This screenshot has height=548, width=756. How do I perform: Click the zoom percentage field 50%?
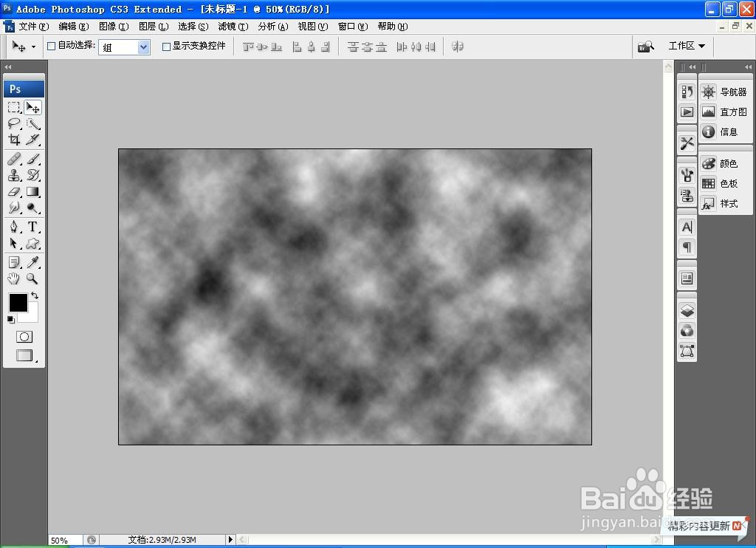65,540
